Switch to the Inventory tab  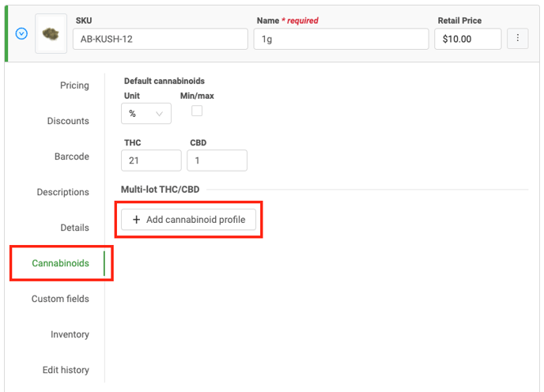pyautogui.click(x=70, y=334)
